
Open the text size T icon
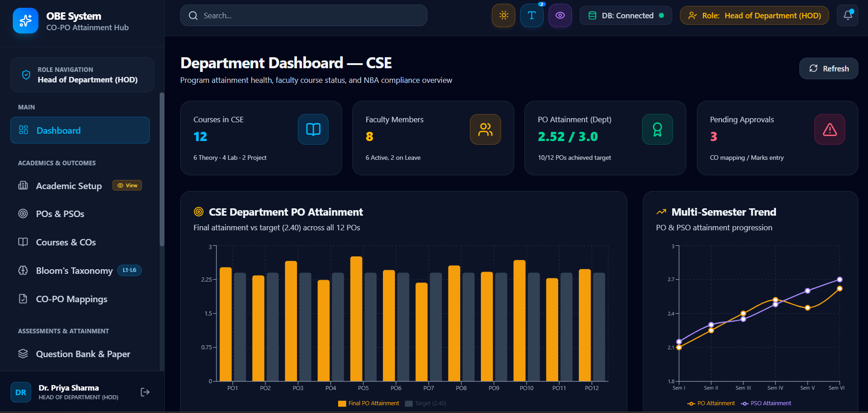point(532,16)
